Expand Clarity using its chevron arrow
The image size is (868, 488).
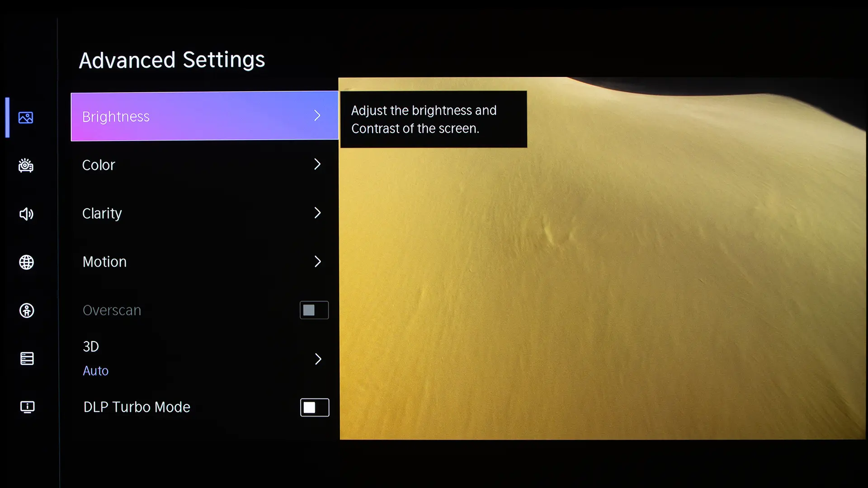pos(317,213)
